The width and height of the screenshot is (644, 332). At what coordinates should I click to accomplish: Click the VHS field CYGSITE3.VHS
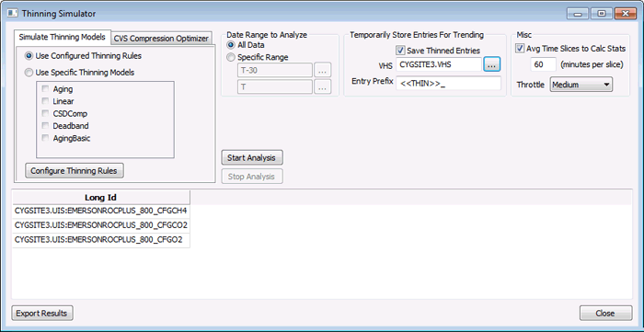click(x=439, y=64)
